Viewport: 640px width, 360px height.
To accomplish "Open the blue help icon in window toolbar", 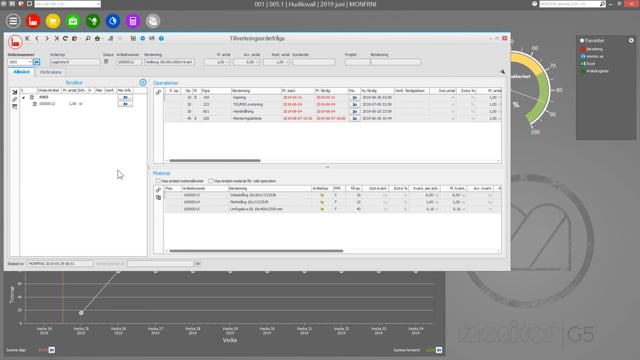I will pyautogui.click(x=162, y=38).
